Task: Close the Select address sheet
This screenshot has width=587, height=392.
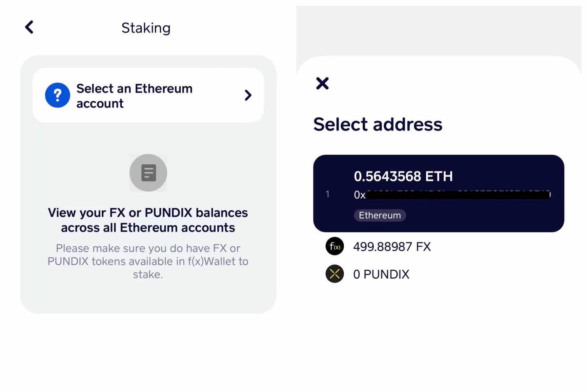Action: pyautogui.click(x=322, y=83)
